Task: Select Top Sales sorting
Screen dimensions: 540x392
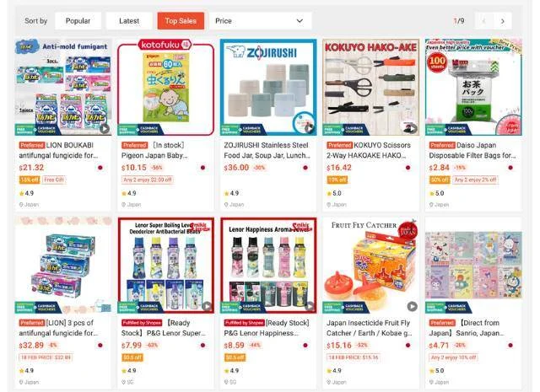Action: coord(181,21)
